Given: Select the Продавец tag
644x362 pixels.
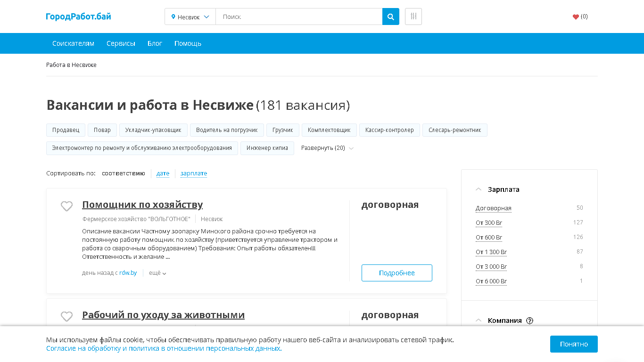Looking at the screenshot, I should (x=66, y=130).
